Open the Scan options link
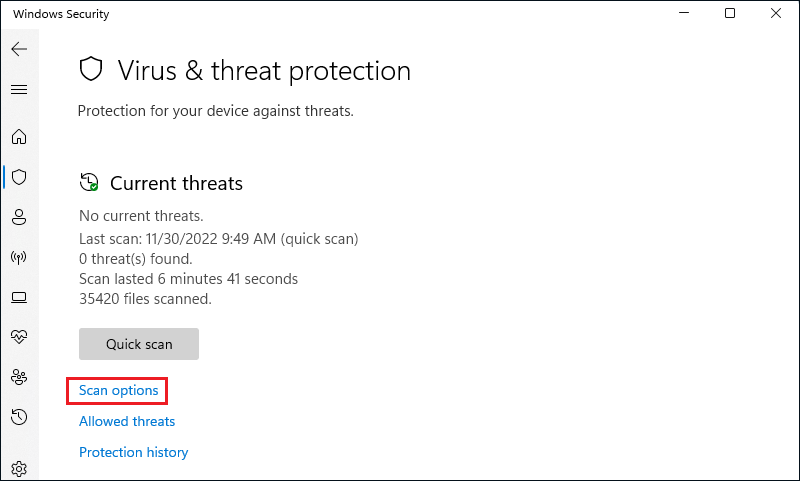800x481 pixels. [118, 390]
